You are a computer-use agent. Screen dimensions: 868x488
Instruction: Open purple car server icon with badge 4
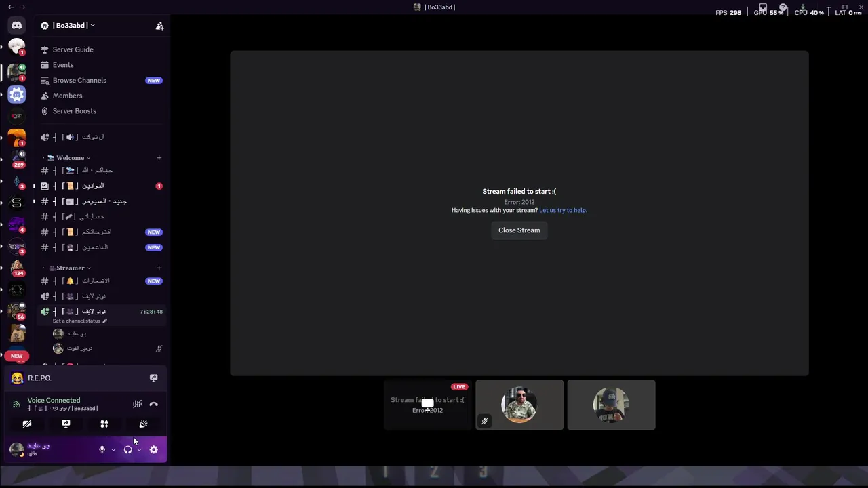pos(17,224)
